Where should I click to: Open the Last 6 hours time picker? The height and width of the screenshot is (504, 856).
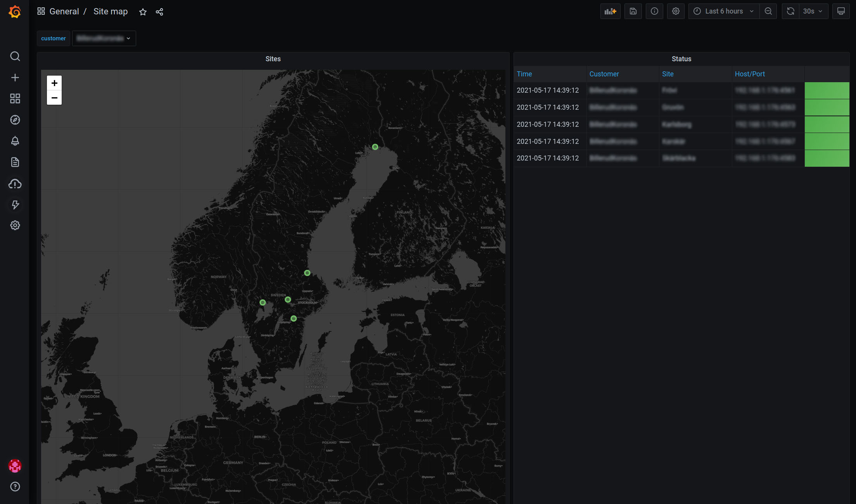724,11
